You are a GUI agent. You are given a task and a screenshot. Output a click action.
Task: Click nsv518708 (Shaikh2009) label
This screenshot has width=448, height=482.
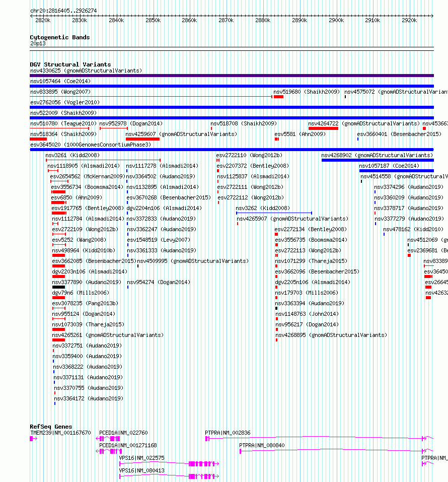coord(244,123)
